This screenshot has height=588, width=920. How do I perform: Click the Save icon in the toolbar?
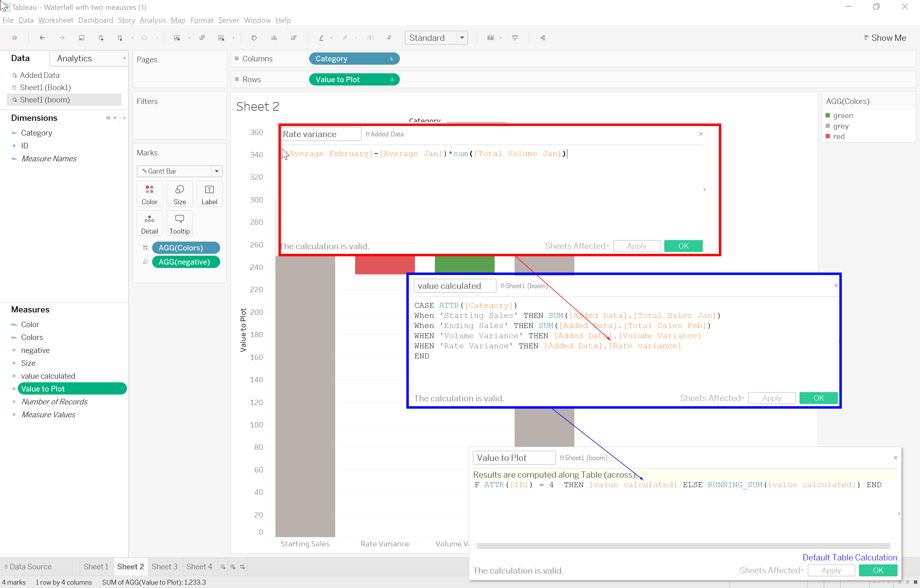82,37
